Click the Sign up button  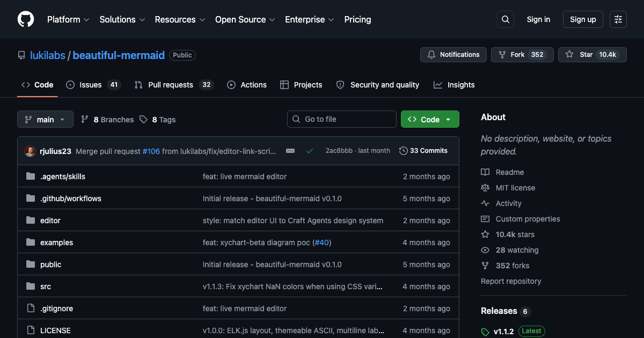pyautogui.click(x=583, y=19)
